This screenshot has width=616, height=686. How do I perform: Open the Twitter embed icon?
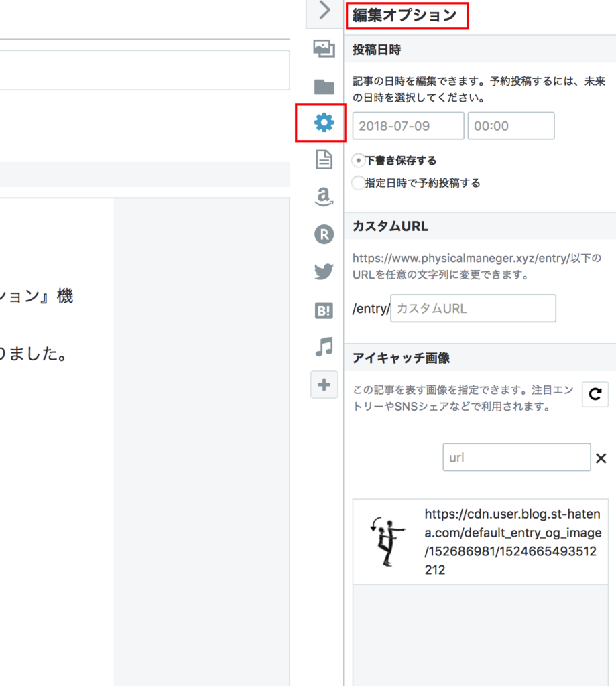324,271
